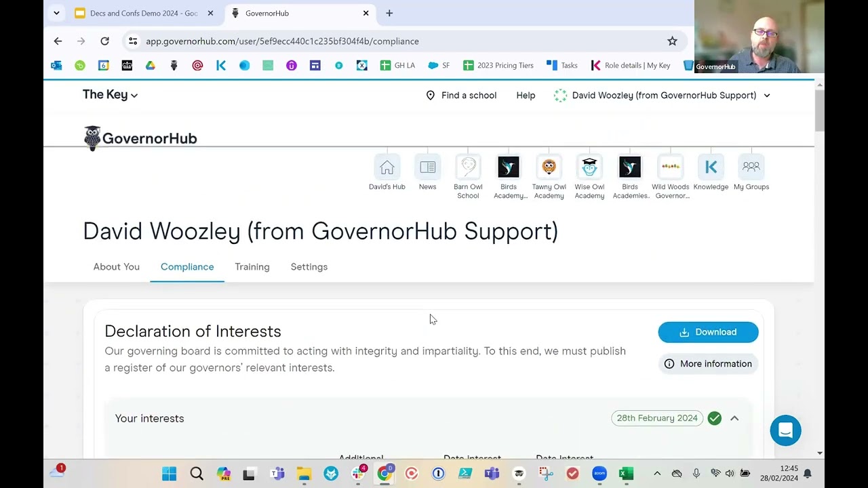
Task: Click the address bar URL
Action: point(282,41)
